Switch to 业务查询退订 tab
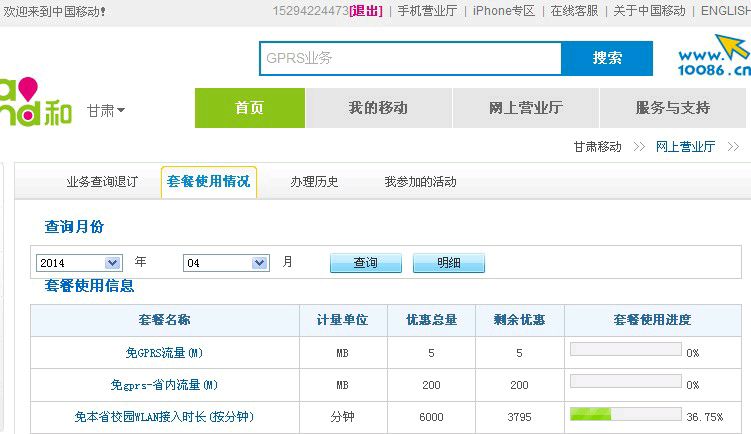This screenshot has height=434, width=751. [x=102, y=182]
